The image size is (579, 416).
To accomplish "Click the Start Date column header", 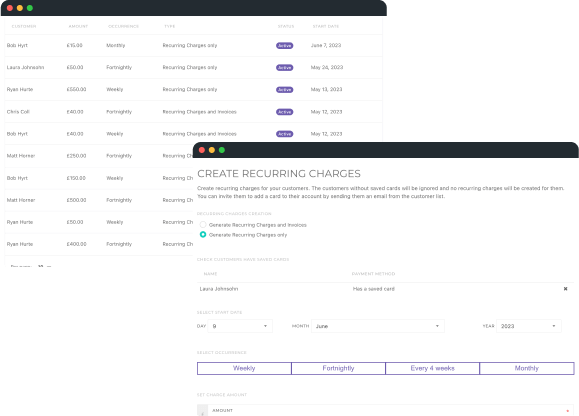I will point(326,26).
